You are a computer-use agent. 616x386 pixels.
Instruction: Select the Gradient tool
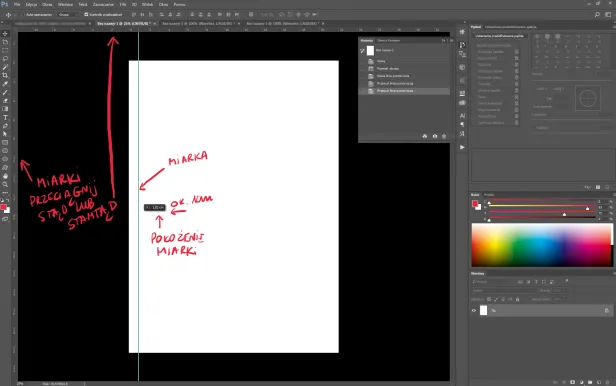5,109
